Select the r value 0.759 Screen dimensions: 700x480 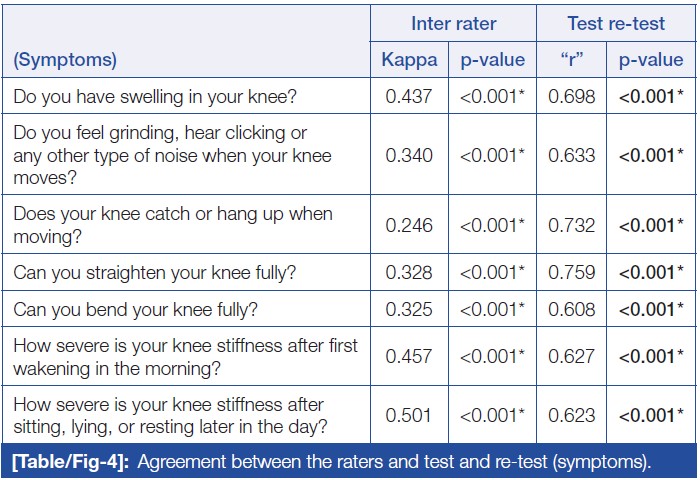pyautogui.click(x=573, y=272)
